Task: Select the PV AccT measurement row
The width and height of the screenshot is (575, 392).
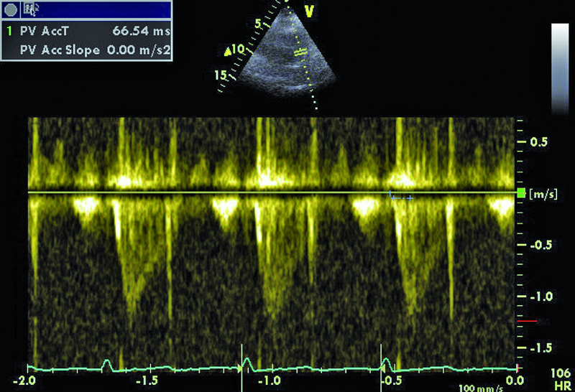Action: point(86,32)
